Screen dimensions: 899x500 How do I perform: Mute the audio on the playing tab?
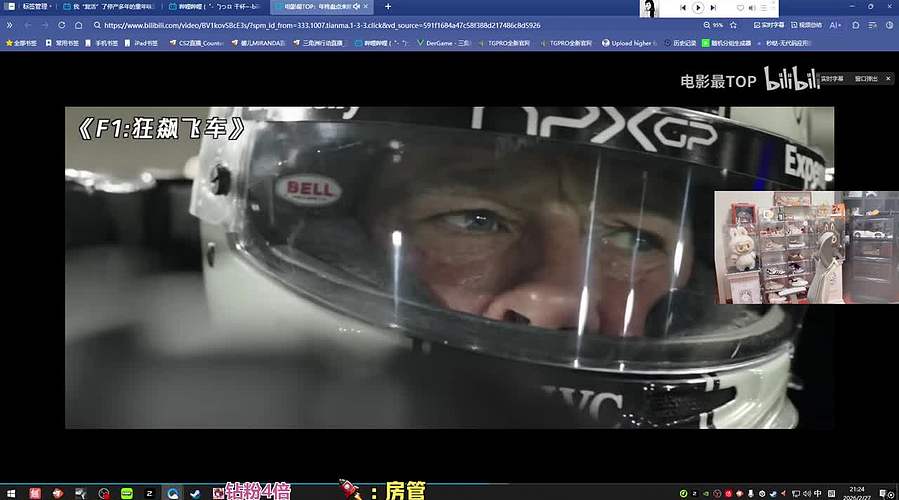356,7
